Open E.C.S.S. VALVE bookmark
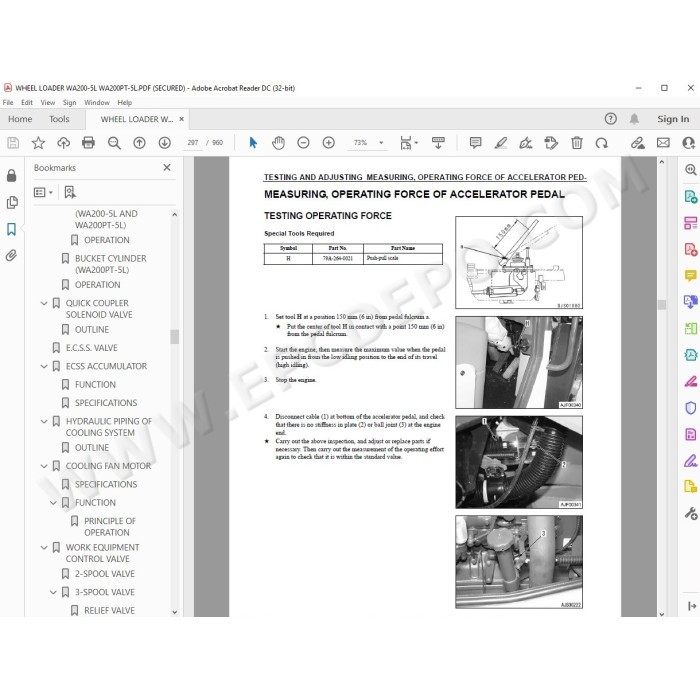Image resolution: width=700 pixels, height=700 pixels. coord(92,348)
